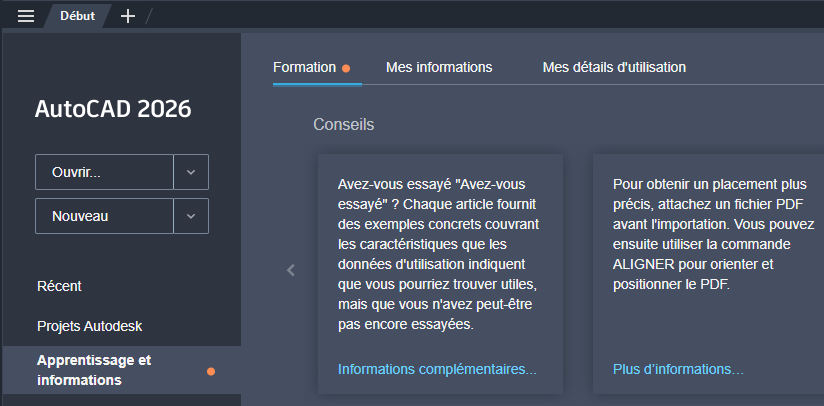Click the orange notification dot beside Formation
The image size is (824, 406).
346,68
